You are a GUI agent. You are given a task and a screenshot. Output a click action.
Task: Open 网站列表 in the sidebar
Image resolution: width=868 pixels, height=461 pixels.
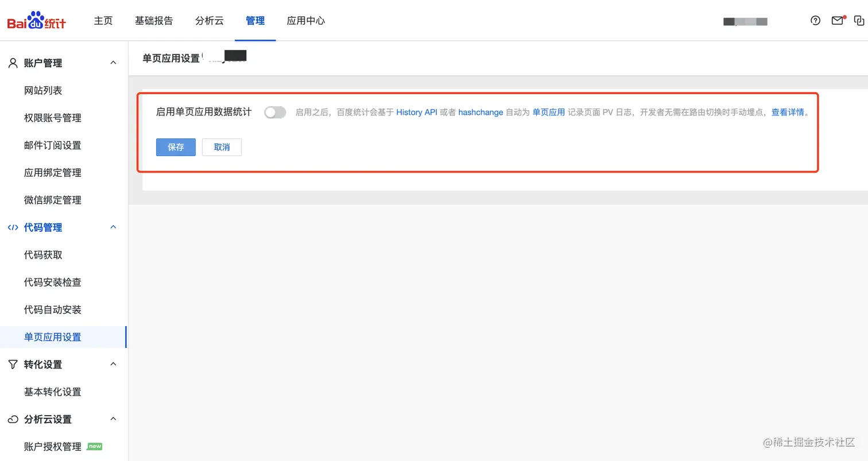click(43, 91)
